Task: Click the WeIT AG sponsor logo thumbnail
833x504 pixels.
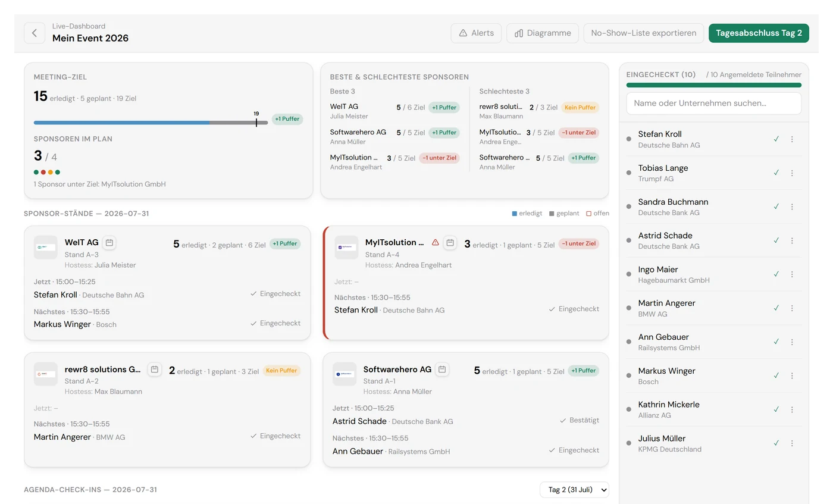Action: (46, 248)
